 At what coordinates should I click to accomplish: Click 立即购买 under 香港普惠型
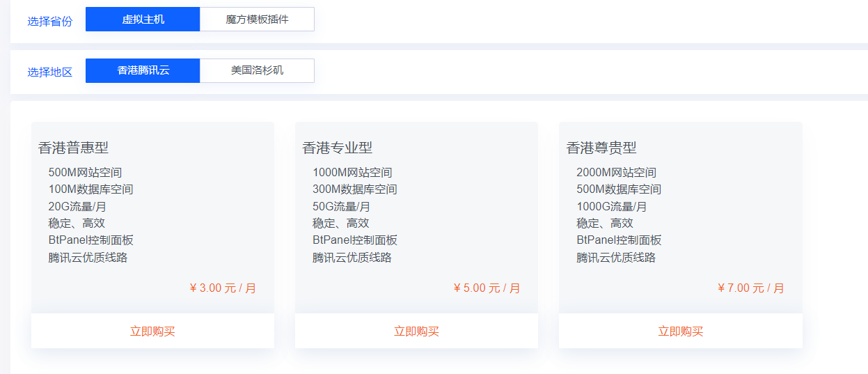pos(152,331)
